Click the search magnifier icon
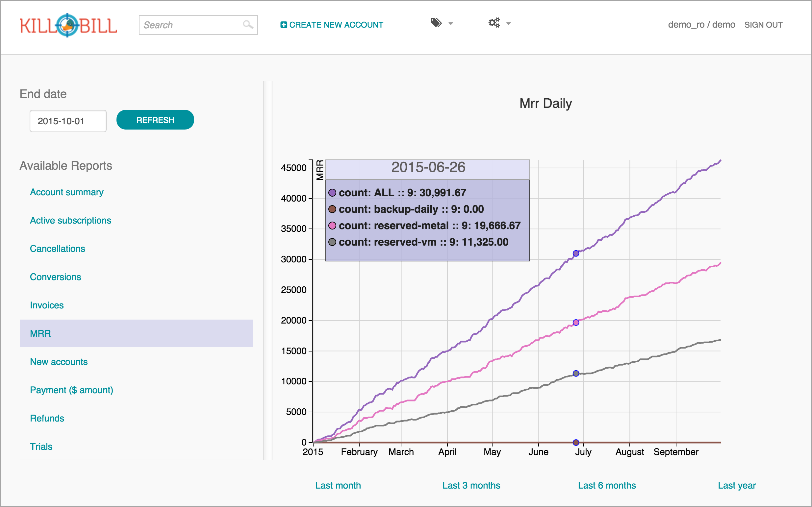The image size is (812, 507). point(248,24)
